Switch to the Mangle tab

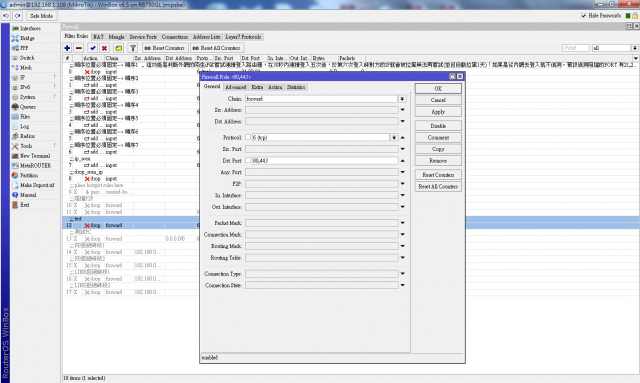click(116, 37)
